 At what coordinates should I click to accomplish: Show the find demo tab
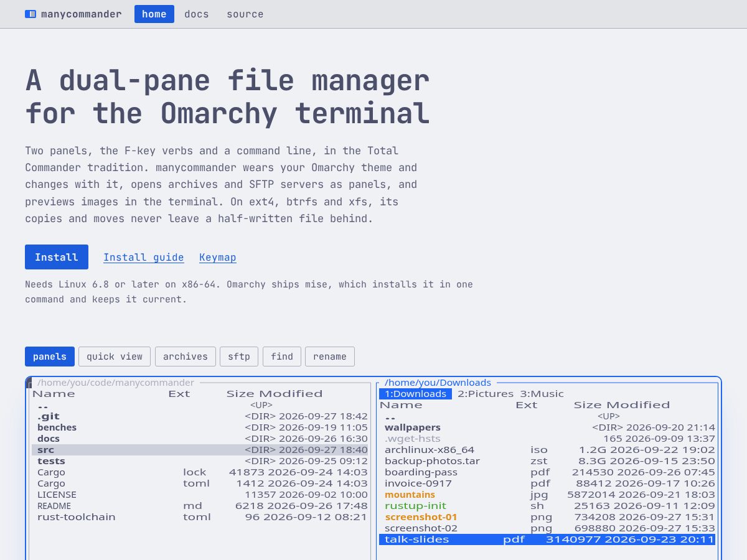(x=282, y=357)
